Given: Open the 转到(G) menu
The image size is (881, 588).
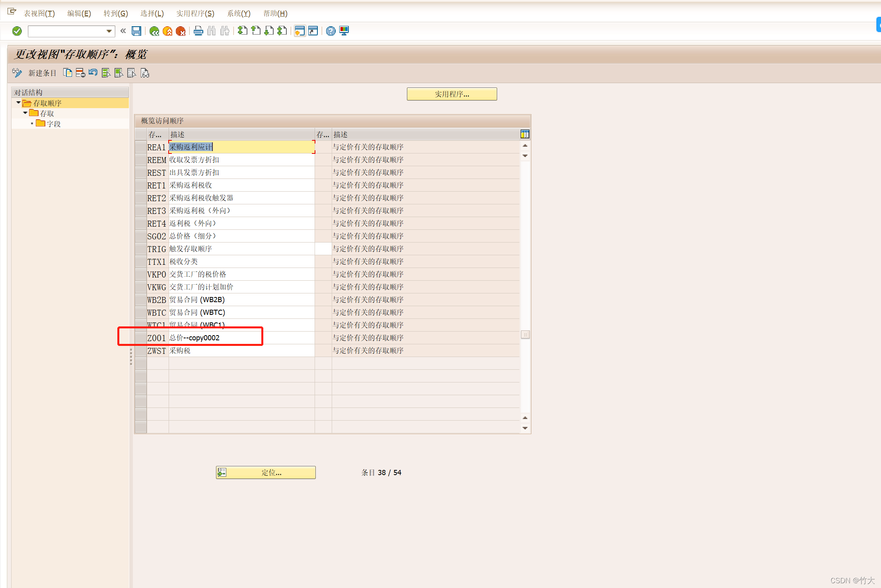Looking at the screenshot, I should (115, 14).
